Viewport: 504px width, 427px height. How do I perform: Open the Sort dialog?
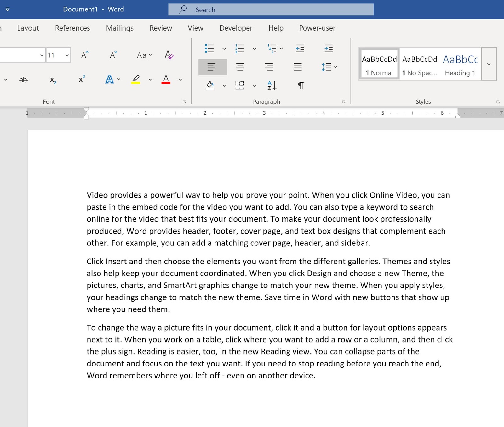pyautogui.click(x=272, y=86)
